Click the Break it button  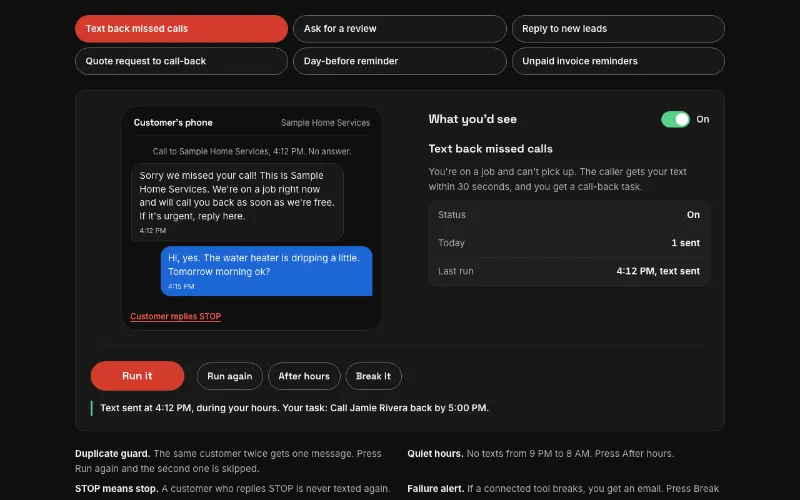[x=373, y=376]
